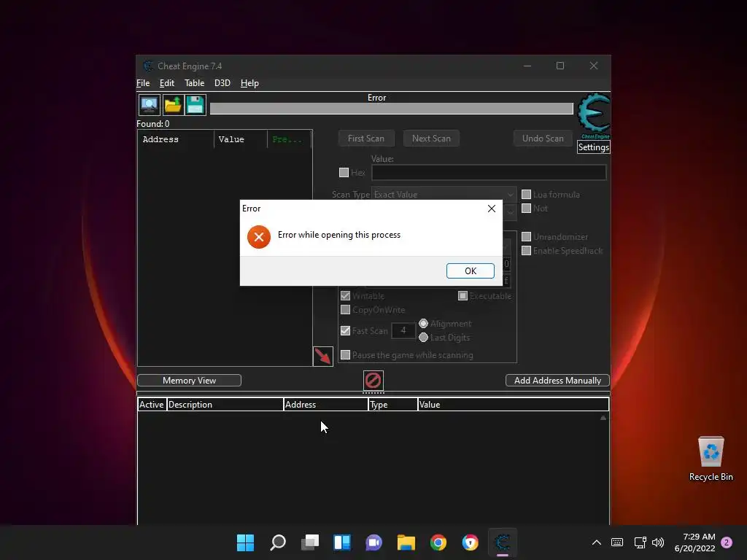This screenshot has width=747, height=560.
Task: Click the address table scrollbar up arrow
Action: [603, 418]
